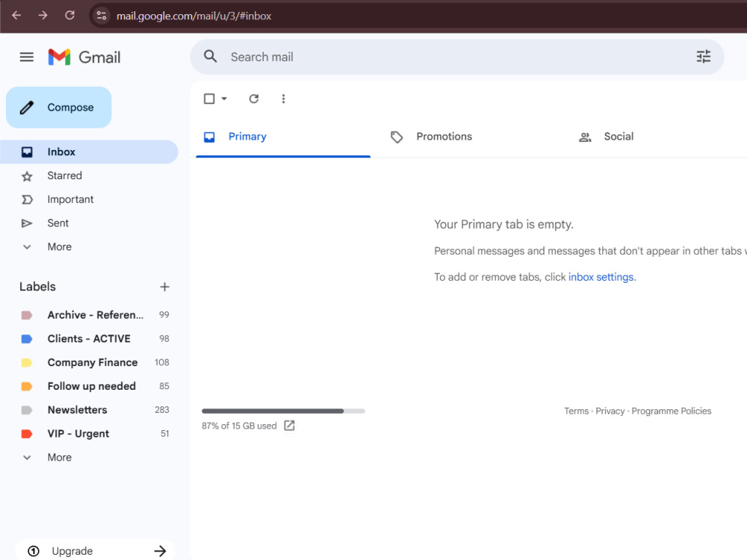Screen dimensions: 747x560
Task: Click the Upgrade arrow icon
Action: 160,551
